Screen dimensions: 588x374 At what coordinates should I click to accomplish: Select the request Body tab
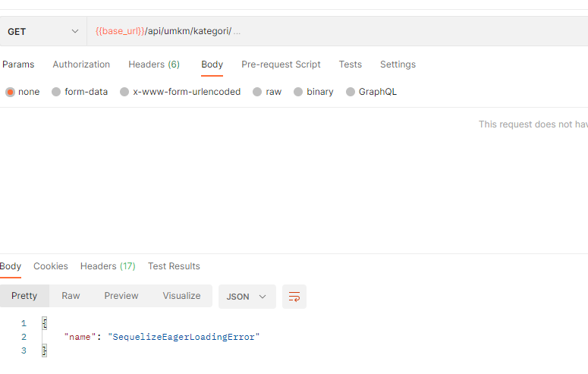[212, 64]
